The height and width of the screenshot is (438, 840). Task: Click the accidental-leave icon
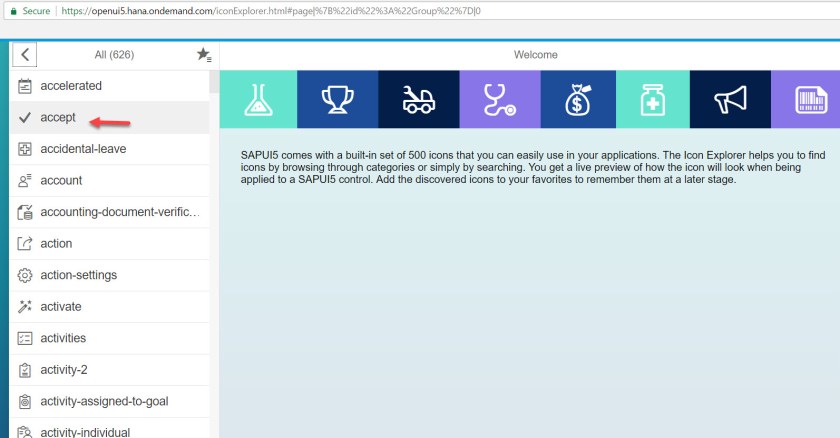click(x=25, y=149)
